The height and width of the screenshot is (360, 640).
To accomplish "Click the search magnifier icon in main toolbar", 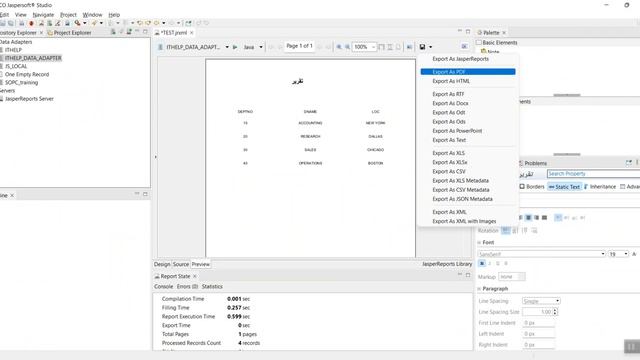I will click(x=77, y=23).
